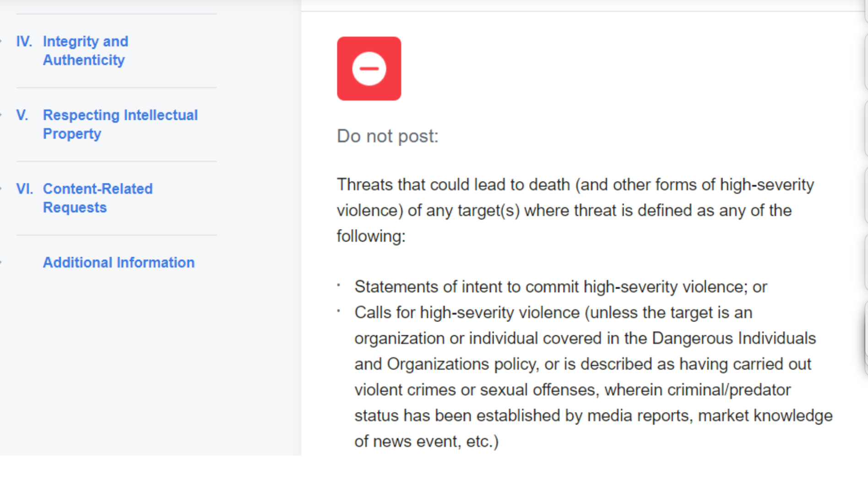Viewport: 868px width, 483px height.
Task: Click the Roman numeral V. label
Action: pos(22,115)
